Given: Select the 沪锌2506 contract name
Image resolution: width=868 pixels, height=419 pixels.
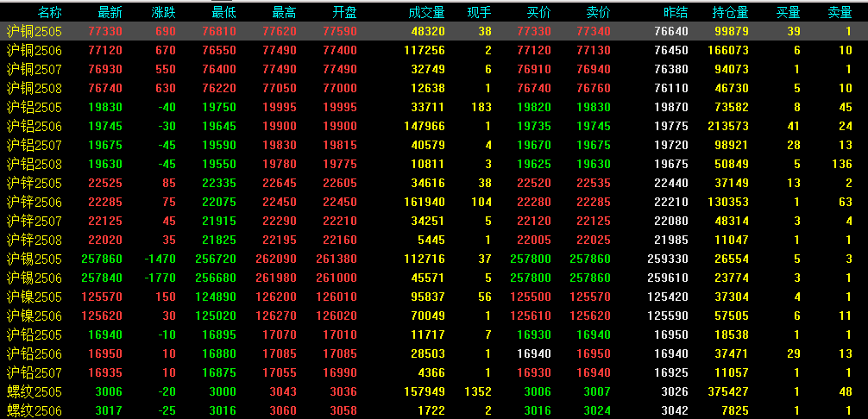Looking at the screenshot, I should coord(35,203).
